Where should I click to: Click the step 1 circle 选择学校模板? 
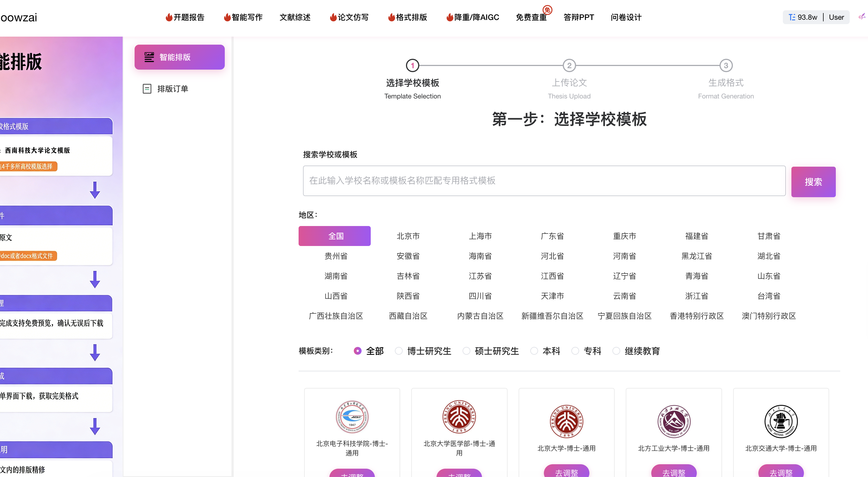[x=412, y=65]
